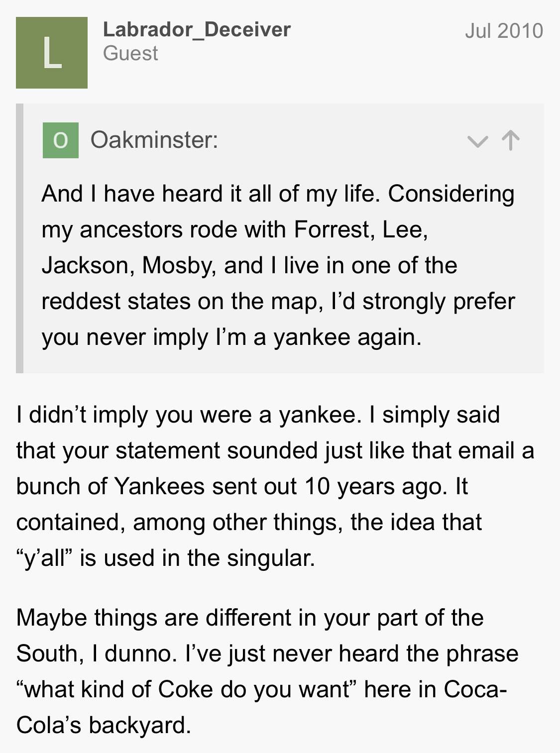This screenshot has height=753, width=560.
Task: Click the Guest label under username
Action: pos(130,53)
